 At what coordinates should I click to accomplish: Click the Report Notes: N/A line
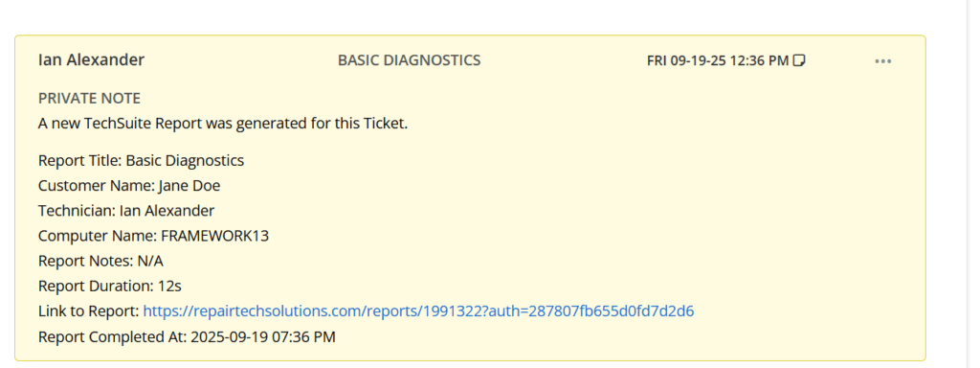(x=100, y=261)
